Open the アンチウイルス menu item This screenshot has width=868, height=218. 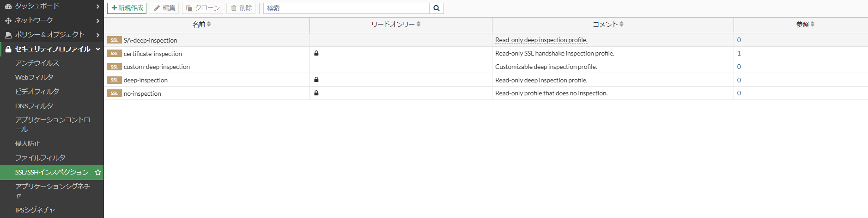point(37,63)
